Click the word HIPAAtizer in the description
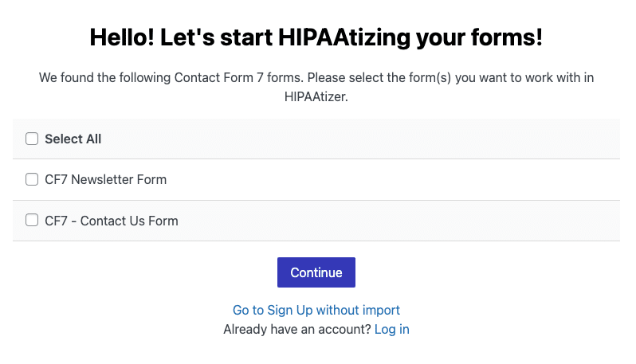636x364 pixels. coord(316,97)
